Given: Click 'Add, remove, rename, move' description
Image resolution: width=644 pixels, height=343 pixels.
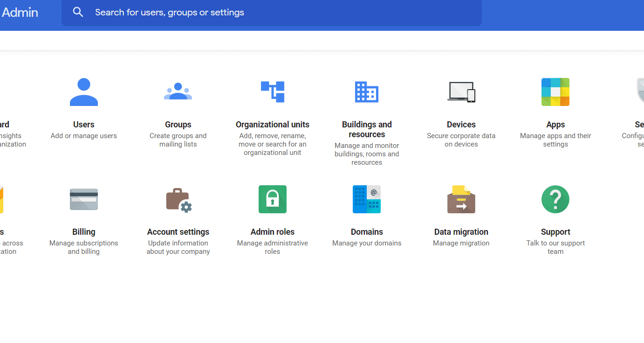Looking at the screenshot, I should (x=273, y=144).
